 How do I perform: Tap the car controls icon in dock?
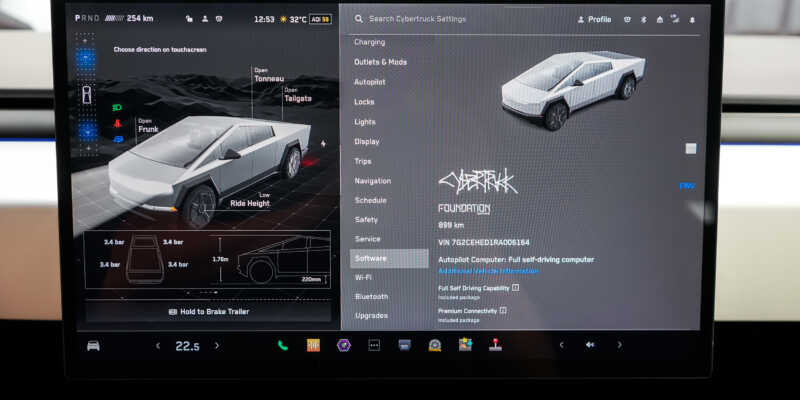[x=93, y=346]
